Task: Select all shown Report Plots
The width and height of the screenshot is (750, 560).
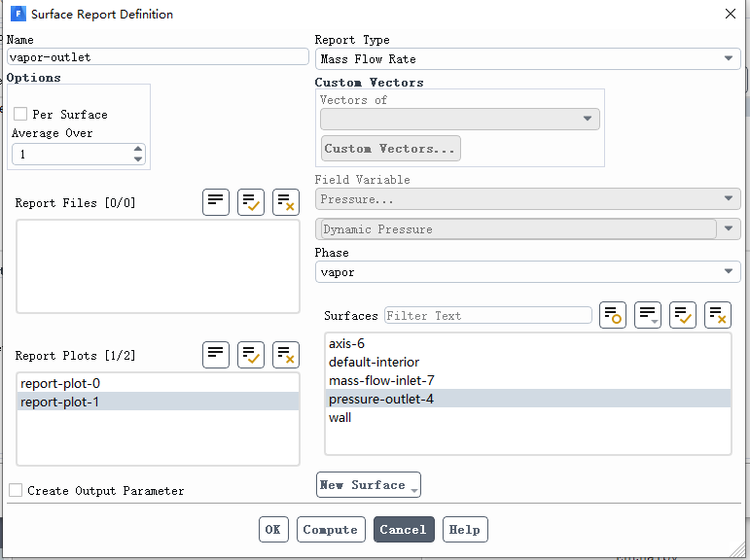Action: tap(251, 355)
